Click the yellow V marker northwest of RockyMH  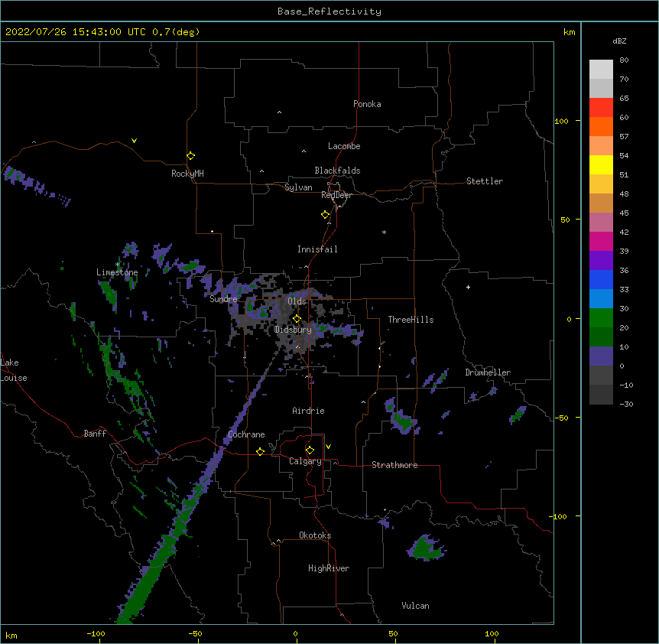pos(134,141)
